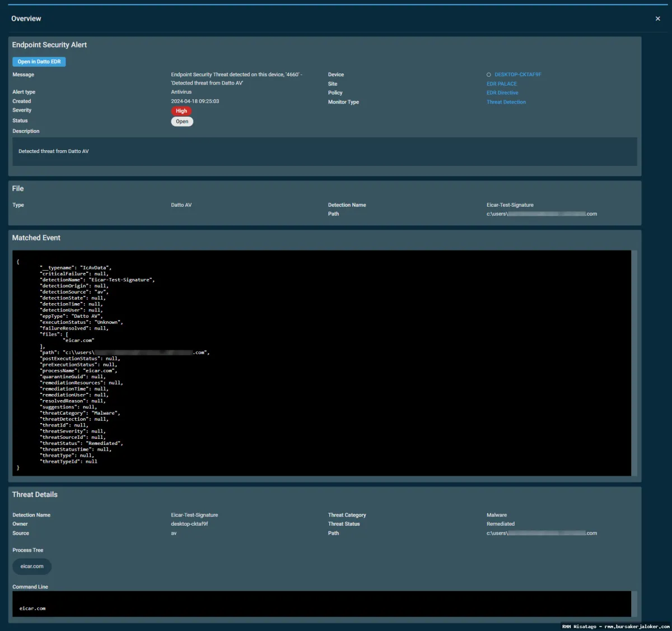Click the owner value desktop-cktaf9f
Screen dimensions: 672x631
point(189,524)
